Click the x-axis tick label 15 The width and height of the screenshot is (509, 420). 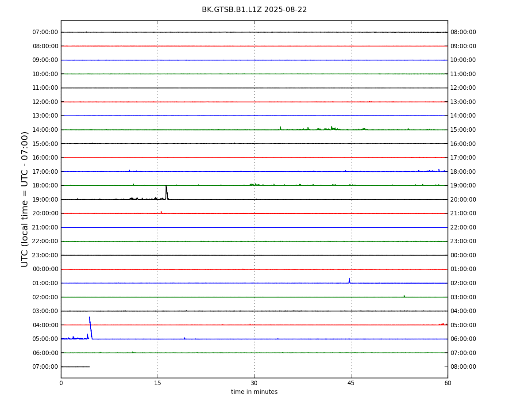tap(158, 383)
